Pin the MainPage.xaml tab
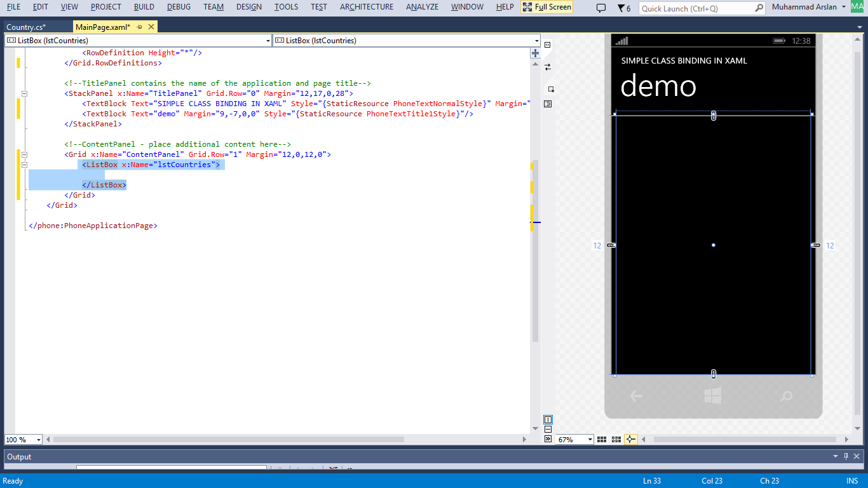 point(139,27)
